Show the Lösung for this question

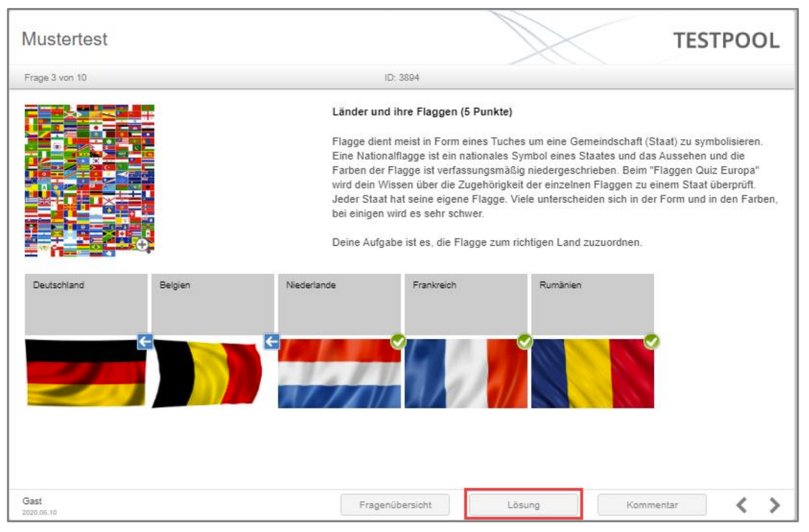(523, 505)
